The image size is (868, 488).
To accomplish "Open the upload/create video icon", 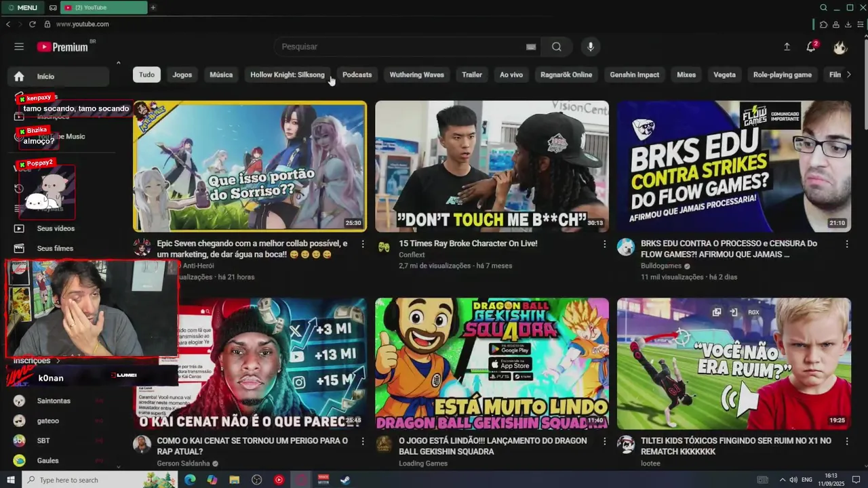I will click(787, 47).
